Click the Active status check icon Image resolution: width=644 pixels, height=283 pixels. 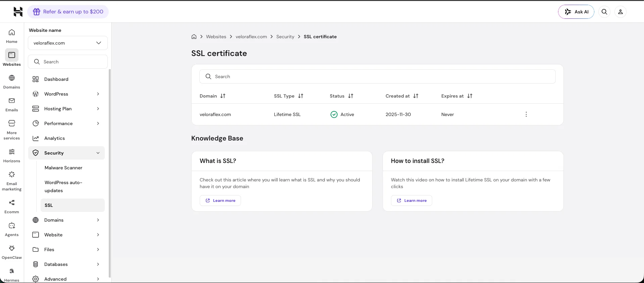coord(334,114)
